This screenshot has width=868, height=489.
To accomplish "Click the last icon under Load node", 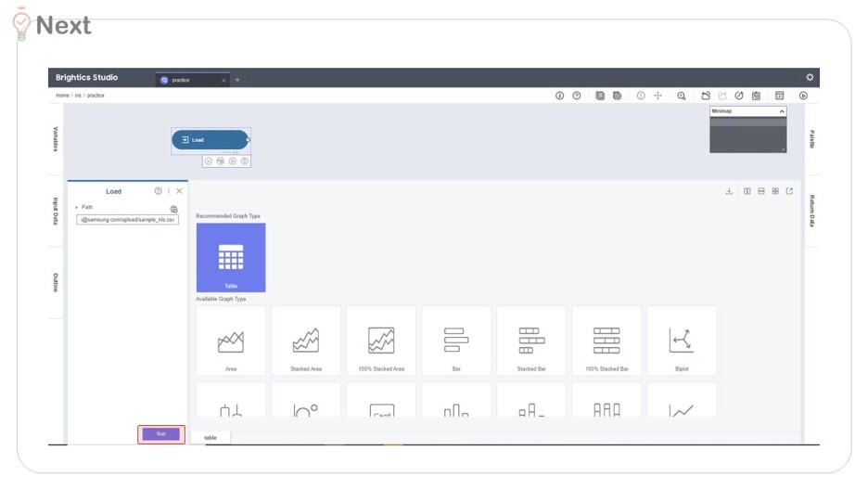I will pyautogui.click(x=245, y=161).
